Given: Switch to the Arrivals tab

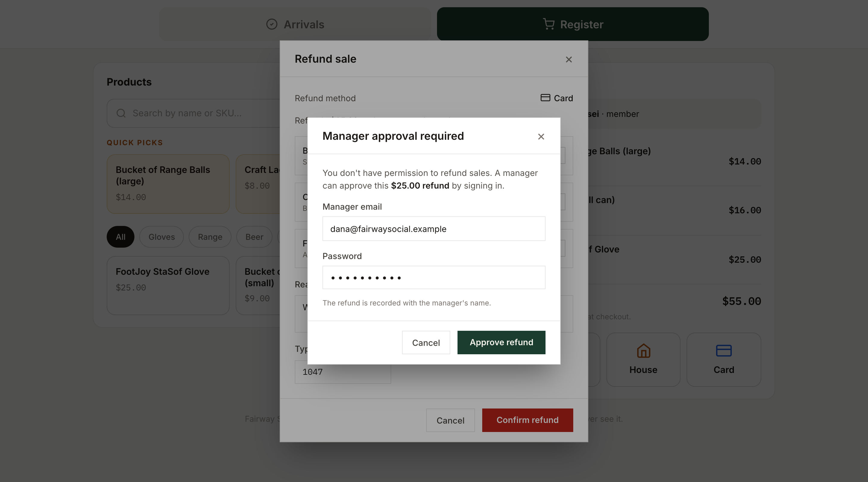Looking at the screenshot, I should click(295, 24).
